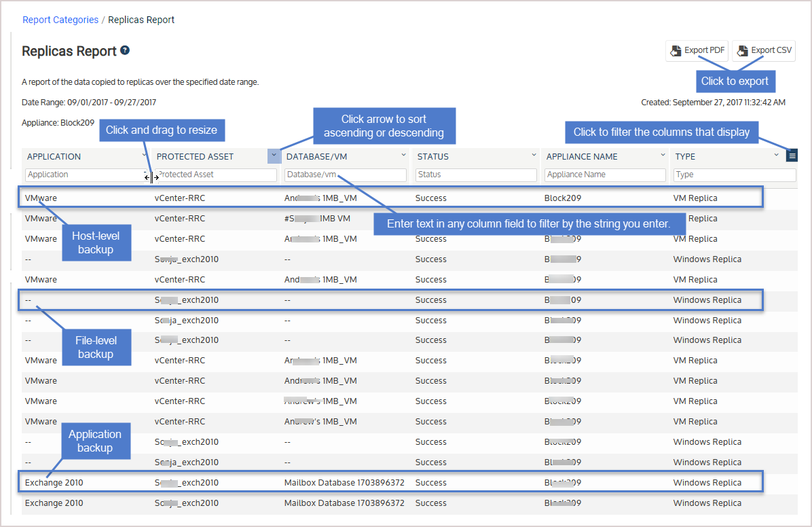The image size is (812, 527).
Task: Toggle the Appliance Name column sort arrow
Action: tap(663, 156)
